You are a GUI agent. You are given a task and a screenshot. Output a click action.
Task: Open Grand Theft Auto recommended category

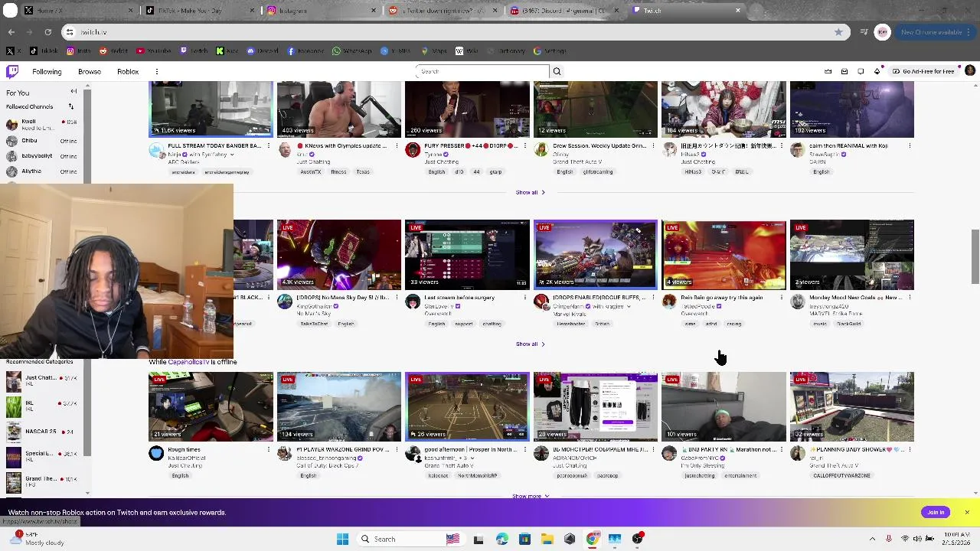point(42,481)
